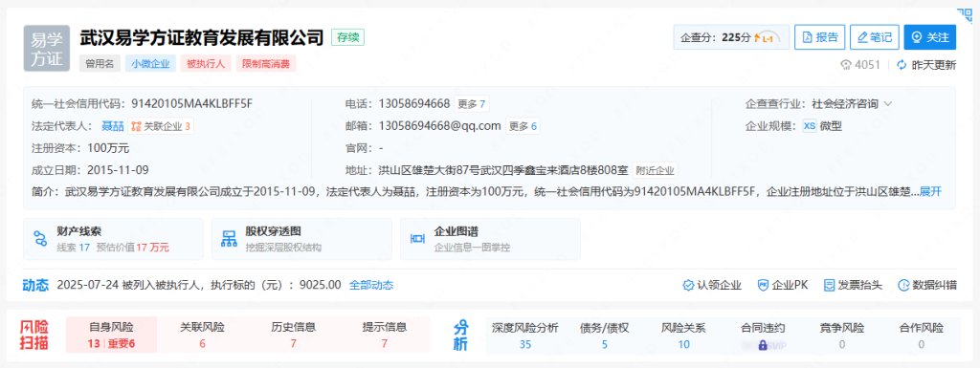The image size is (980, 368).
Task: Click the 注册资本 100万元 value
Action: click(109, 148)
